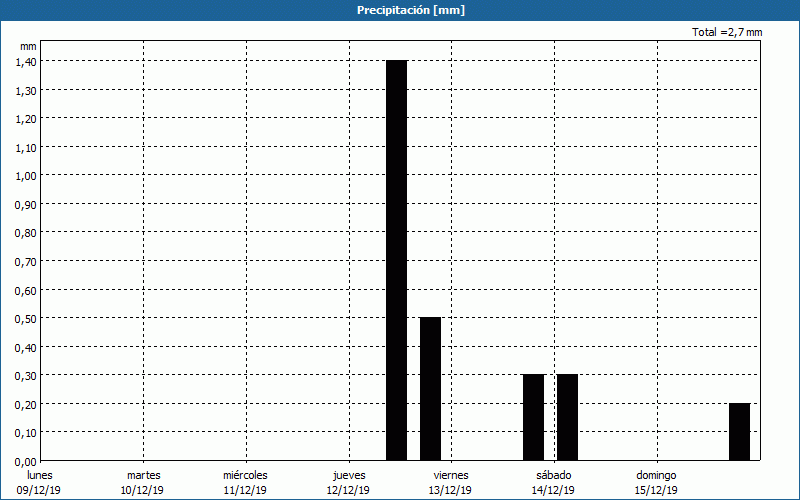Click the Total =2,7 mm label
800x500 pixels.
[727, 32]
